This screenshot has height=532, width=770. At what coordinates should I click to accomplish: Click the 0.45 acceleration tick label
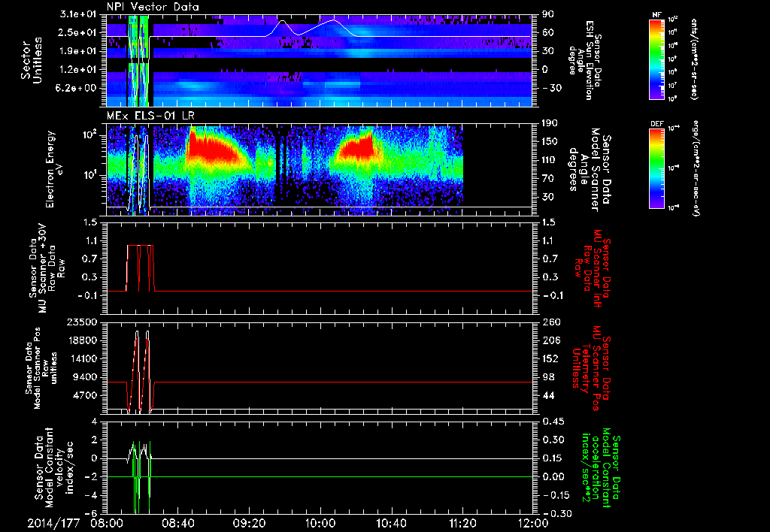coord(552,422)
